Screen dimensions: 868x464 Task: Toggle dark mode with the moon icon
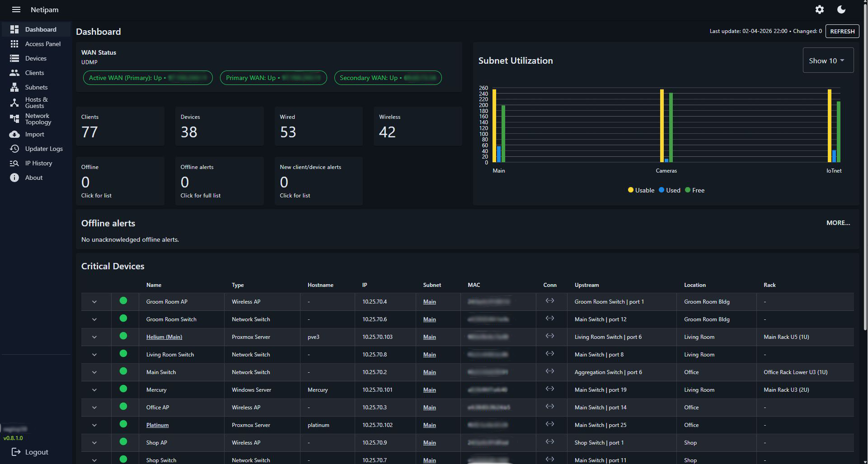coord(841,9)
